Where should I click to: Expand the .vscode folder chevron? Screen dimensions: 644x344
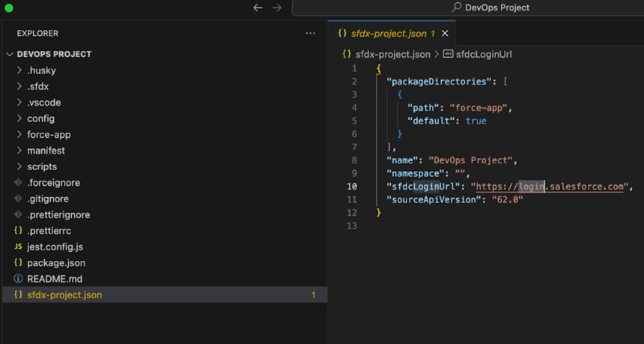pos(19,103)
